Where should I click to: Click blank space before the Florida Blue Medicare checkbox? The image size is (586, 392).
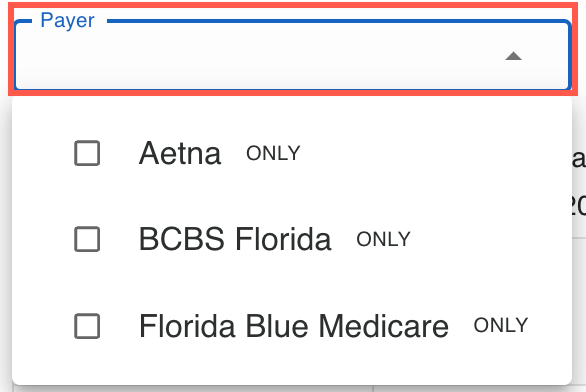43,326
